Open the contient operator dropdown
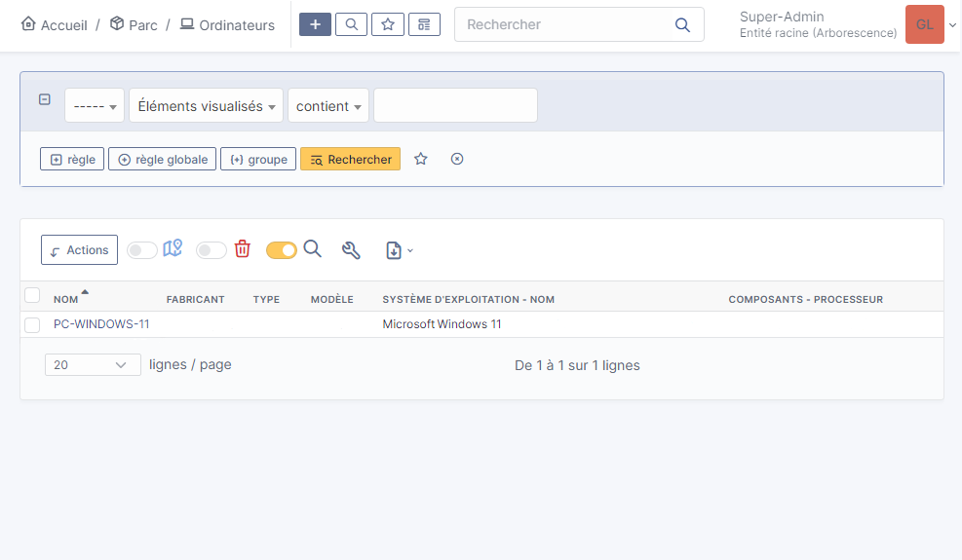The width and height of the screenshot is (962, 560). (x=328, y=105)
